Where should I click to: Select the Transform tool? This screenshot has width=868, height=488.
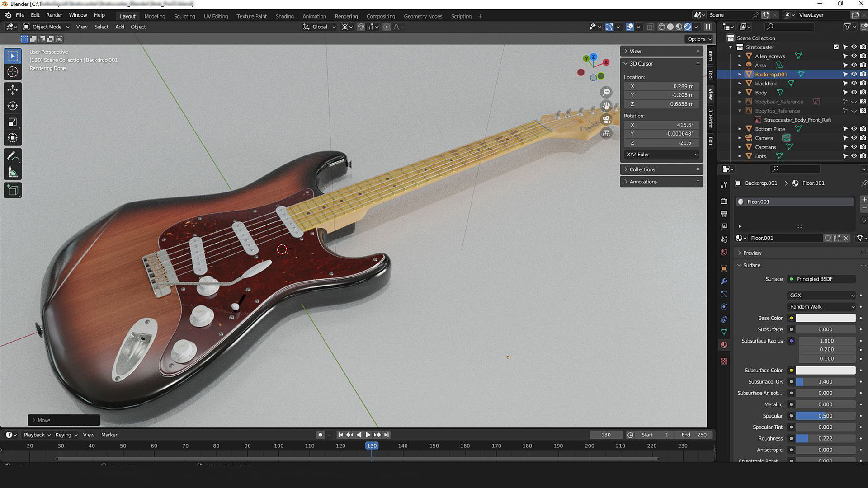click(13, 138)
